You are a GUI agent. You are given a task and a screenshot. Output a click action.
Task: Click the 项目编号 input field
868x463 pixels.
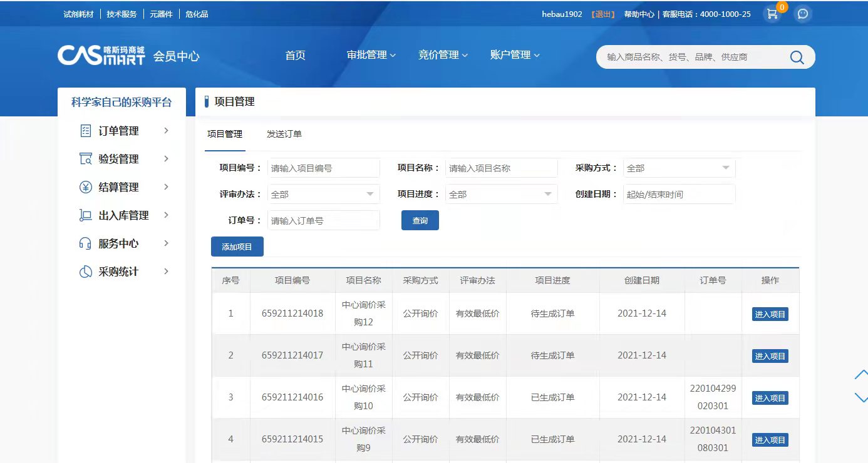click(323, 168)
